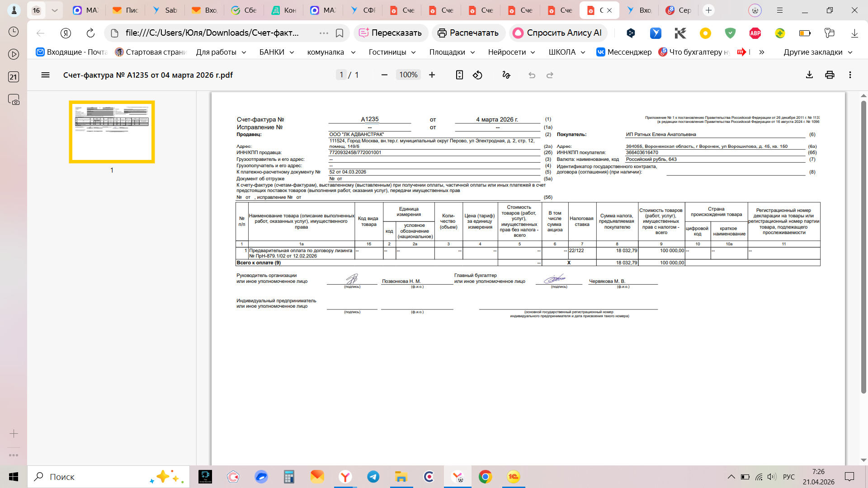Open the PDF viewer more actions menu
Viewport: 868px width, 488px height.
(x=850, y=75)
